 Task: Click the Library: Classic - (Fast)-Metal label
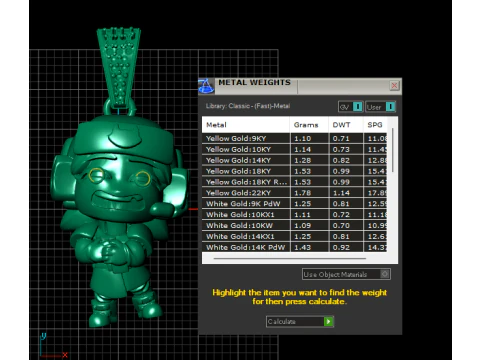248,106
